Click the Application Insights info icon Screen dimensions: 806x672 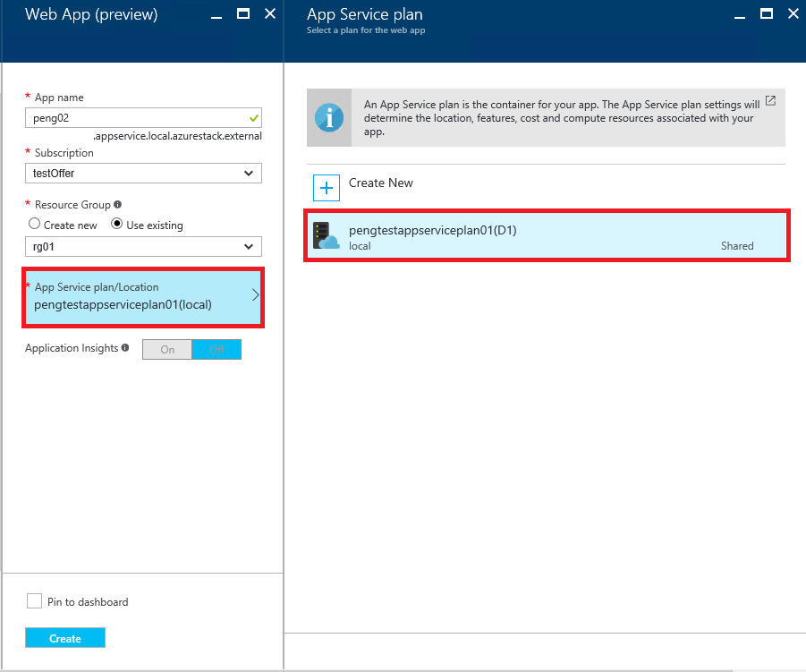(125, 347)
